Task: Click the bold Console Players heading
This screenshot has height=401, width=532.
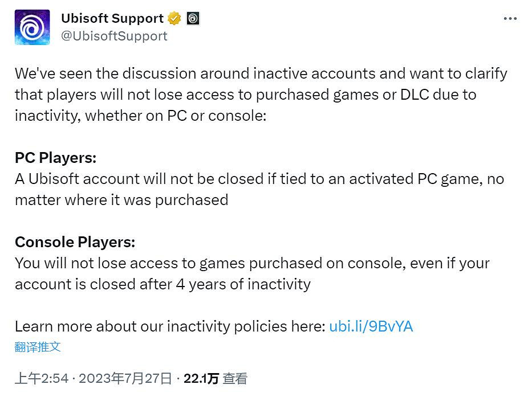Action: click(75, 242)
